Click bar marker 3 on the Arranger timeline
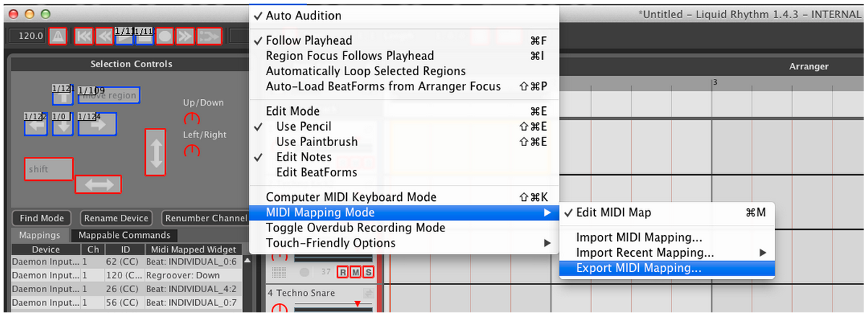This screenshot has width=868, height=316. coord(714,82)
